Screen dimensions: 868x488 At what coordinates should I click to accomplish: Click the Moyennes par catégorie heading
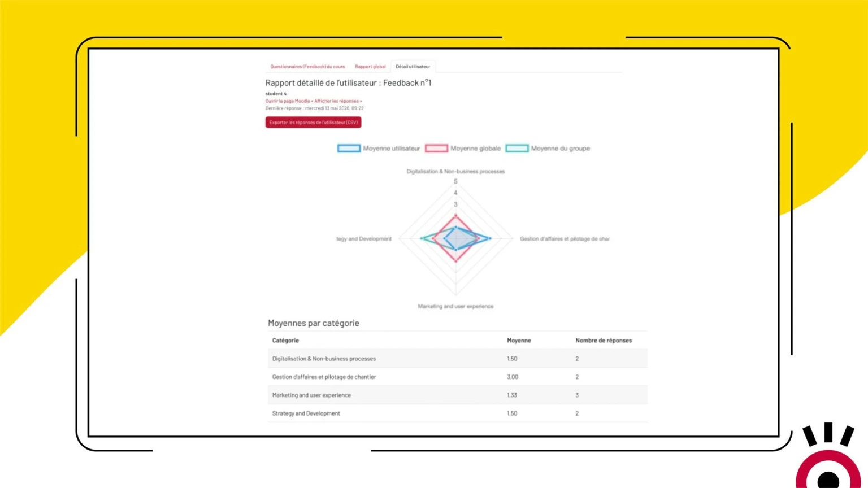314,323
